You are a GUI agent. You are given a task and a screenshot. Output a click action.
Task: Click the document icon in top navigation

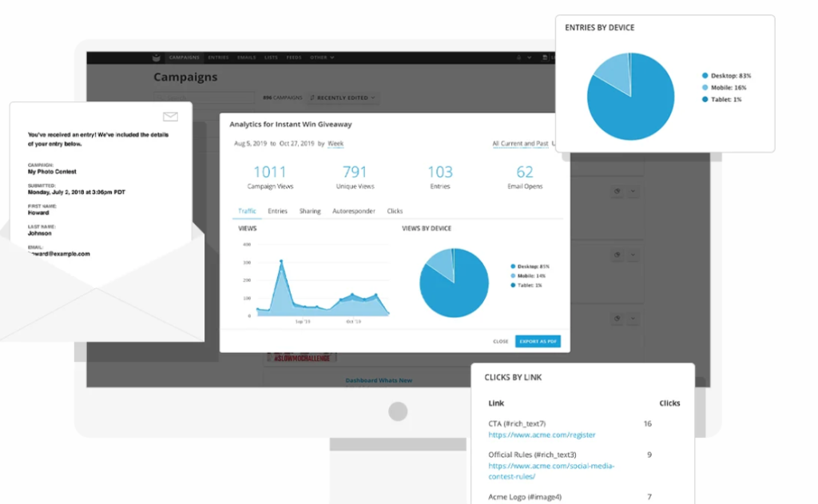(545, 58)
